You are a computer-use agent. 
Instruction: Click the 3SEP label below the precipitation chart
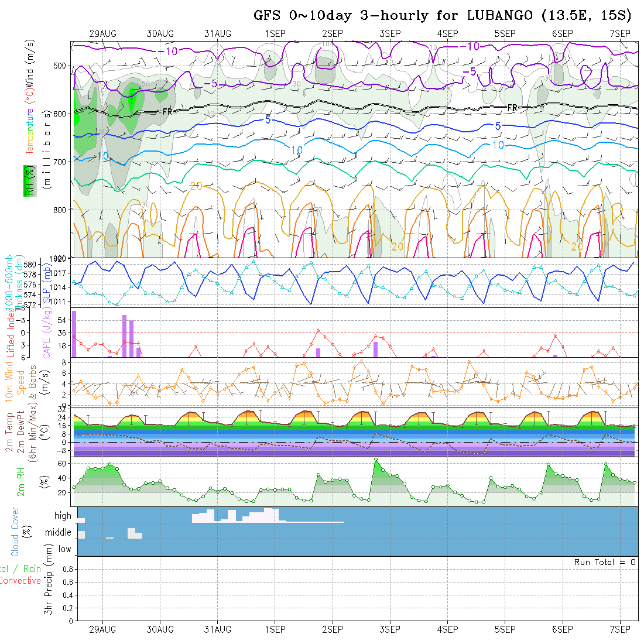pos(390,629)
